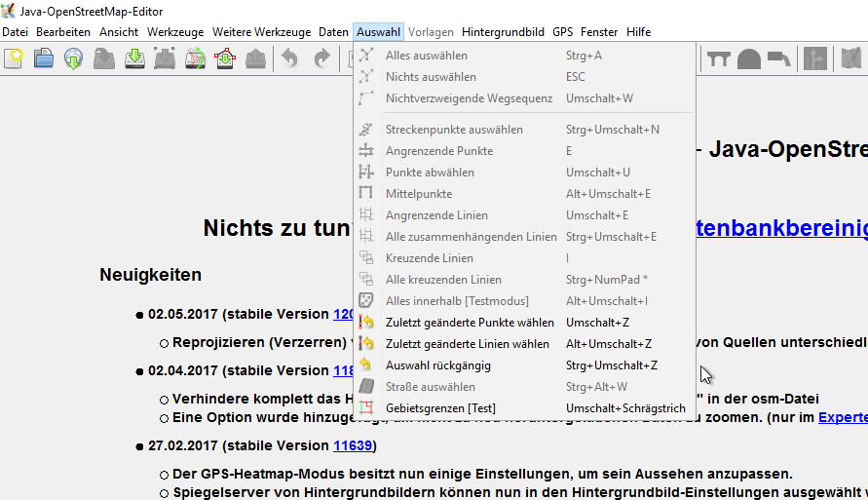
Task: Click the bridge-shaped preset toolbar icon
Action: [719, 58]
